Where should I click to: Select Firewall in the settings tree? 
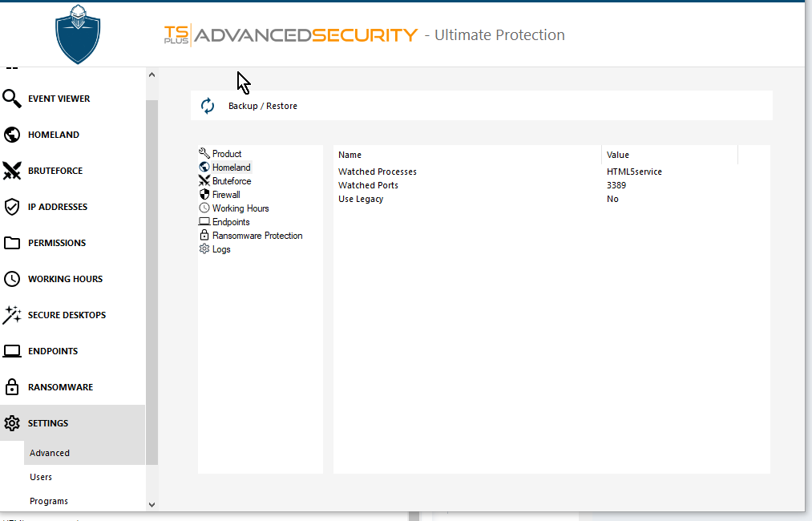(225, 195)
